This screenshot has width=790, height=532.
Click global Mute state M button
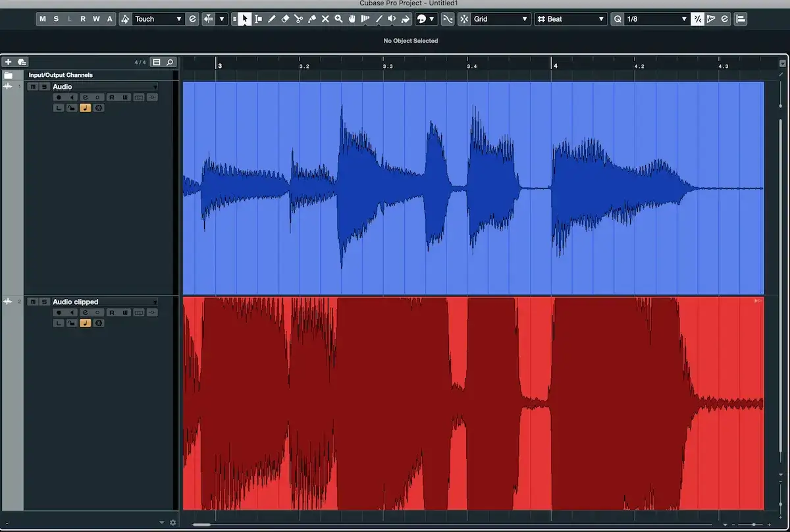pyautogui.click(x=43, y=19)
